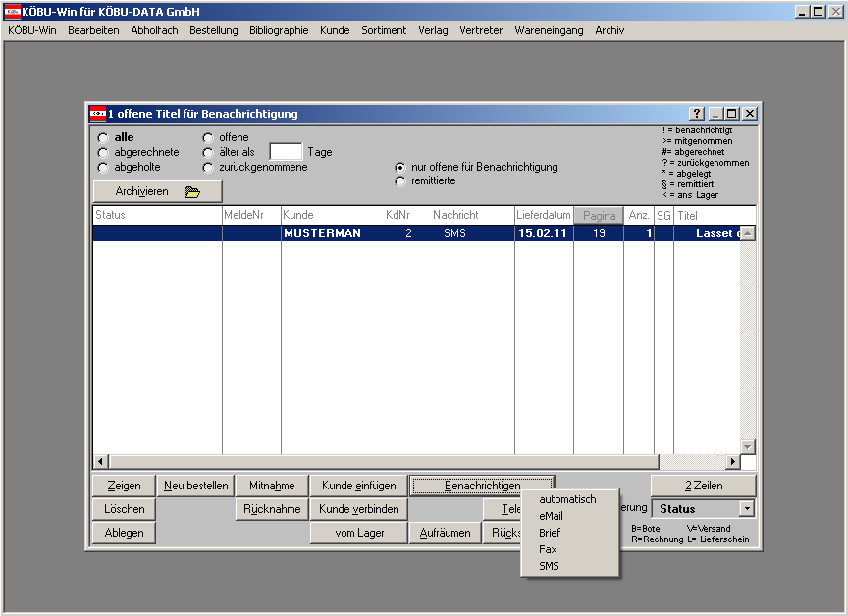
Task: Click the Status column header
Action: (x=157, y=215)
